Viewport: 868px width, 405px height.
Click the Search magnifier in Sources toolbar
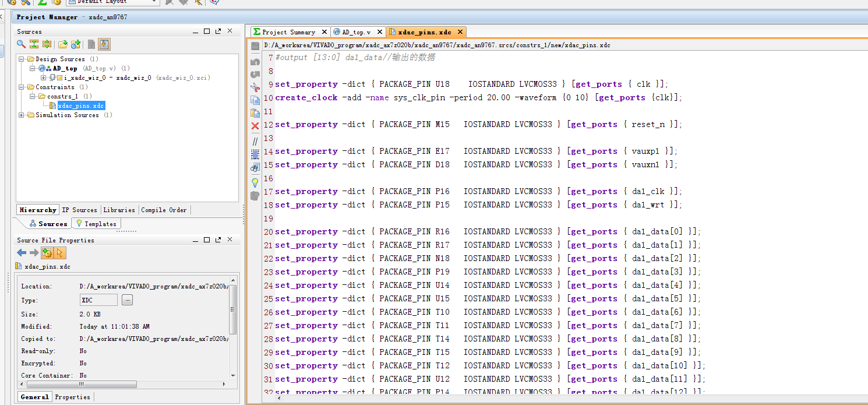[x=21, y=44]
